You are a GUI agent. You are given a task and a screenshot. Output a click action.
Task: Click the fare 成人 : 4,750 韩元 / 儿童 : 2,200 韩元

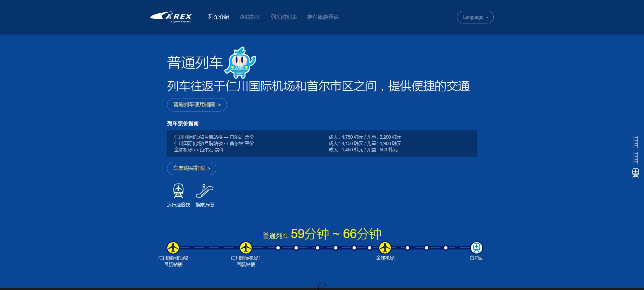[x=365, y=137]
